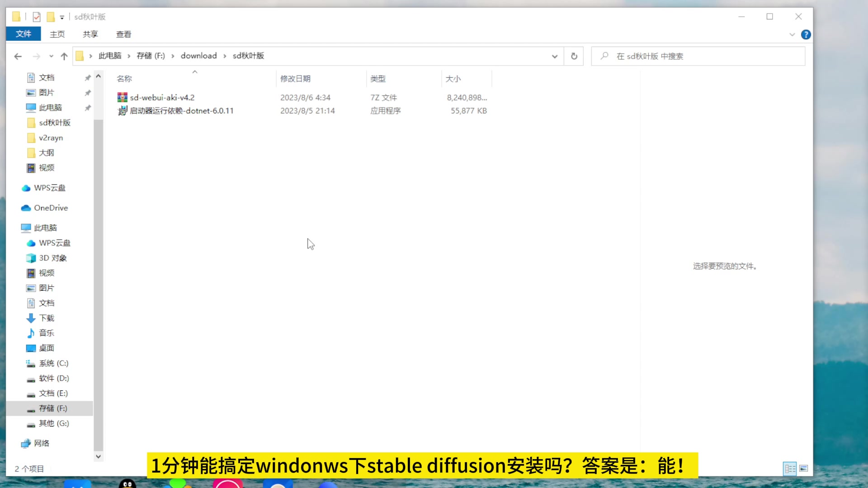Open the Help question mark icon
The width and height of the screenshot is (868, 488).
coord(806,34)
